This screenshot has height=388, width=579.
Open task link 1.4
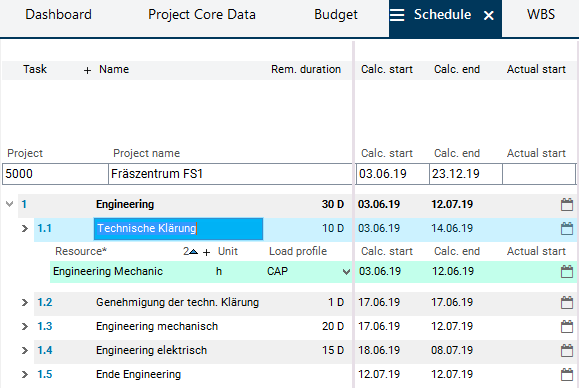[x=45, y=350]
